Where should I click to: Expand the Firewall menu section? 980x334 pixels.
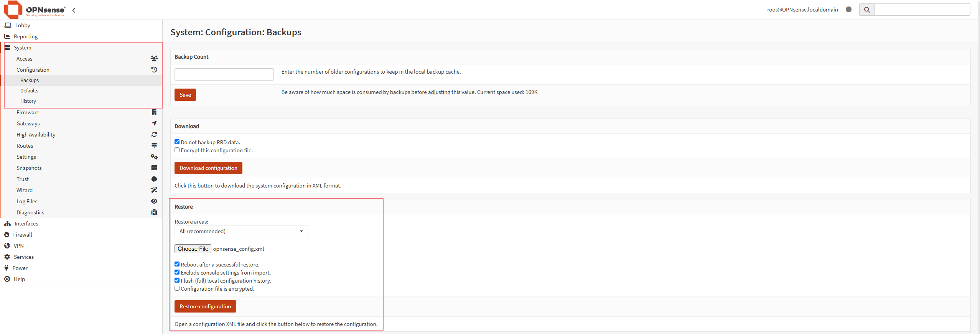[x=23, y=235]
